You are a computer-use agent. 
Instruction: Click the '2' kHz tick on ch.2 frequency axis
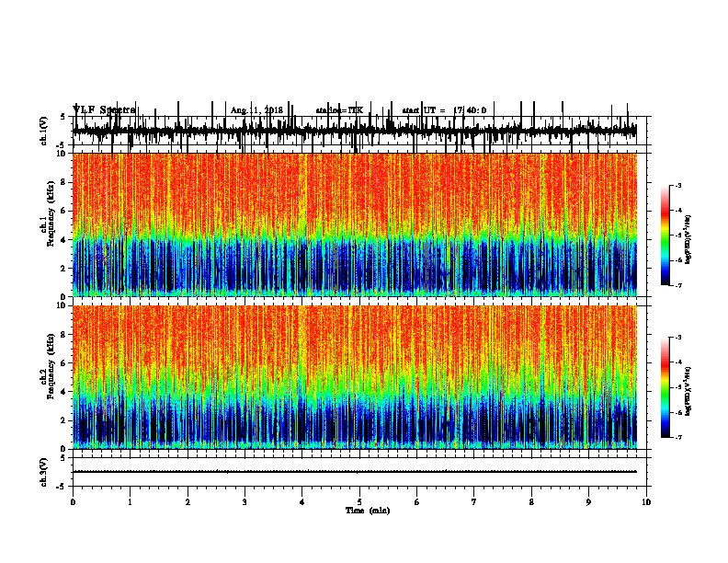click(x=64, y=420)
